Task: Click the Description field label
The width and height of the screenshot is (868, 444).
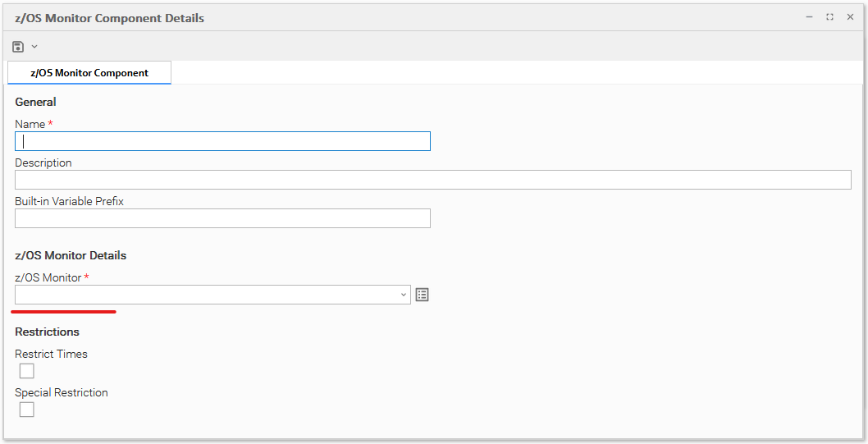Action: point(43,162)
